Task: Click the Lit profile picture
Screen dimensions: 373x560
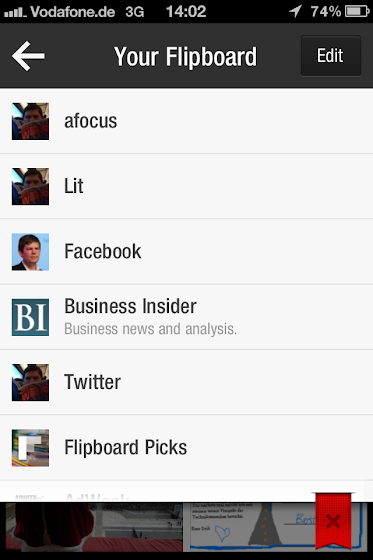Action: pos(30,186)
